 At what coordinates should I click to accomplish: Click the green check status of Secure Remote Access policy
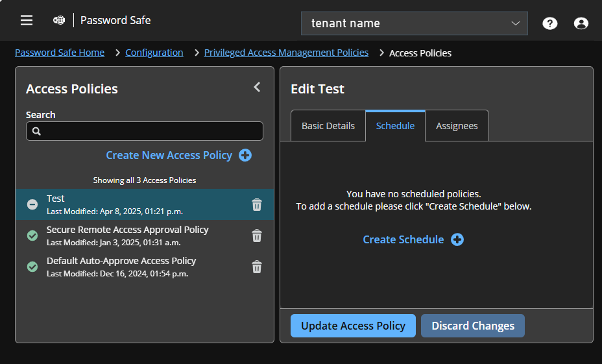pos(32,236)
